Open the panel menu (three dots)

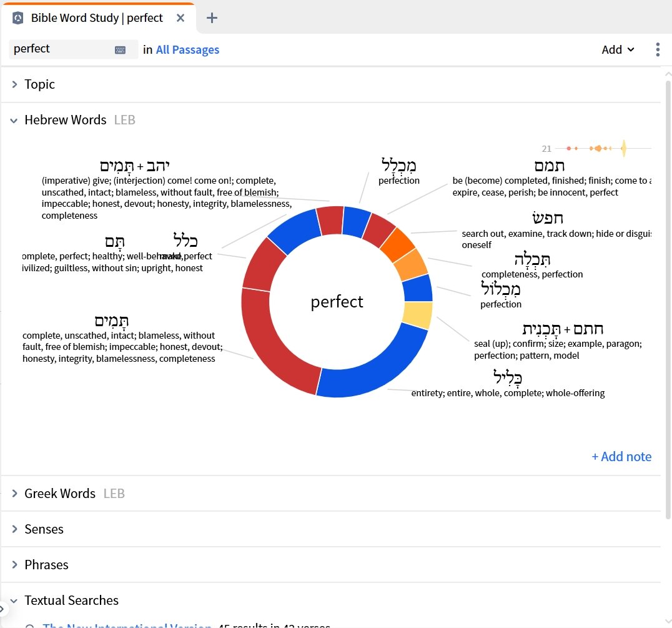click(x=658, y=50)
